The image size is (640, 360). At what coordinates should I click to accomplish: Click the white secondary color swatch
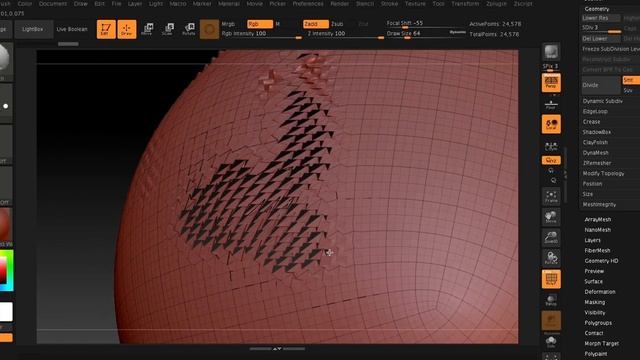pyautogui.click(x=6, y=312)
